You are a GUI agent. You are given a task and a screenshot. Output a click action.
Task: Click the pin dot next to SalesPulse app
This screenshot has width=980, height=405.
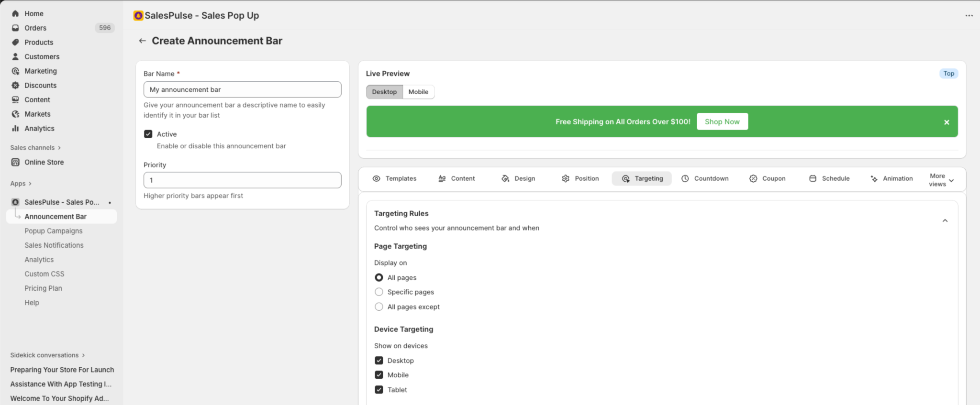(110, 202)
